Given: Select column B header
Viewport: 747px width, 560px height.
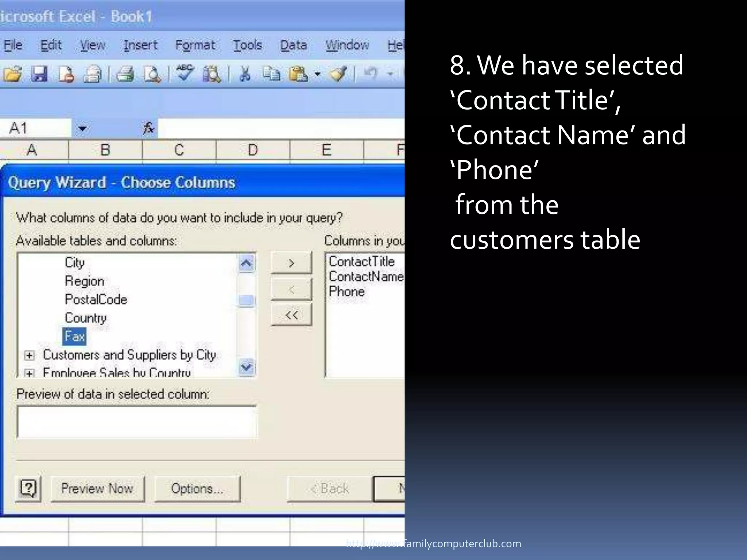Looking at the screenshot, I should (105, 150).
